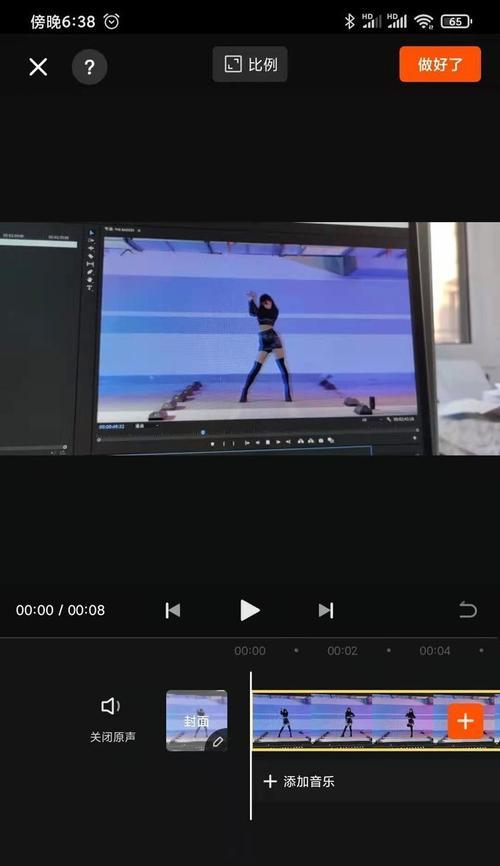Tap 添加音乐 to add music
The image size is (500, 866).
299,781
